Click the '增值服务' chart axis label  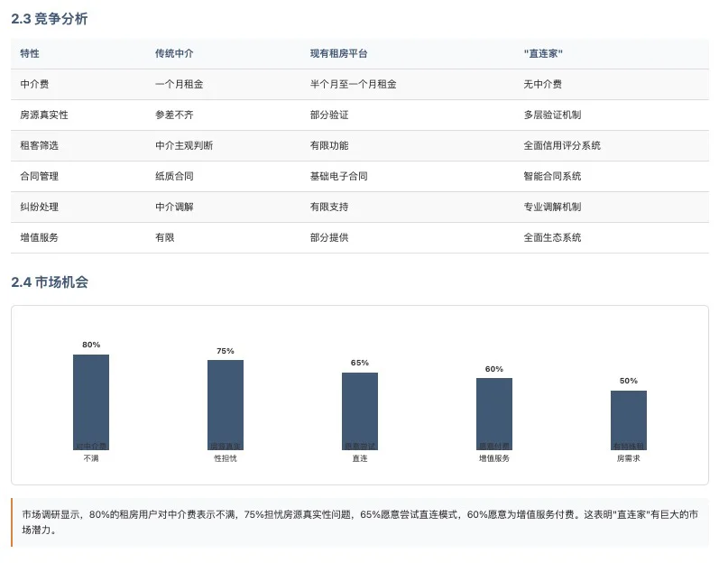click(494, 458)
